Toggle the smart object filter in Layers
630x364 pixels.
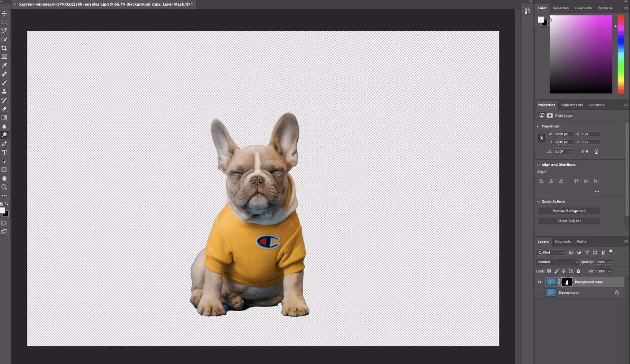coord(603,252)
